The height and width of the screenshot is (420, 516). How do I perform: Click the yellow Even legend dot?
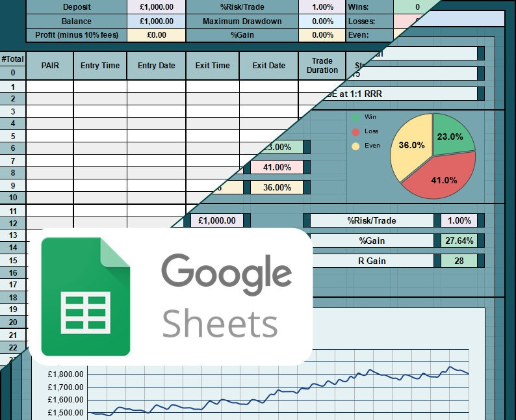355,146
